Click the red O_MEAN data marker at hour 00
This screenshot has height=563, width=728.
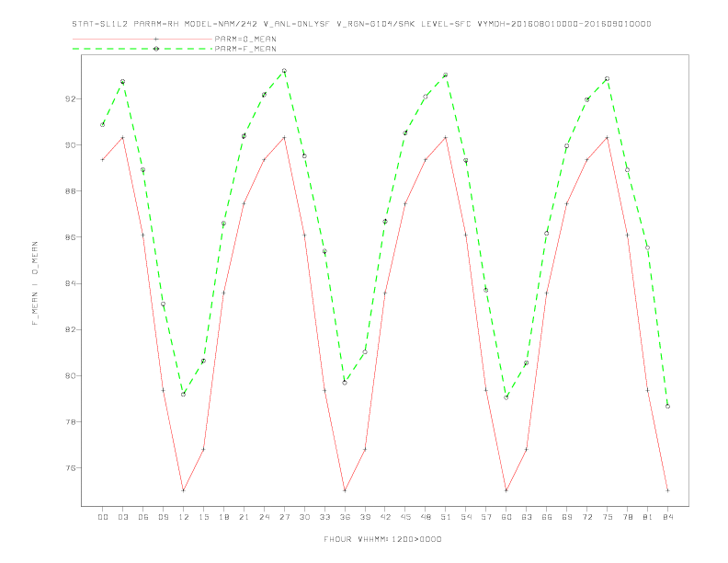tap(103, 160)
